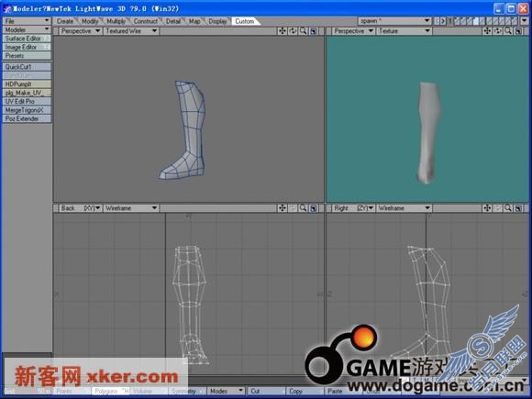532x399 pixels.
Task: Toggle the first layer slot button
Action: [x=457, y=21]
